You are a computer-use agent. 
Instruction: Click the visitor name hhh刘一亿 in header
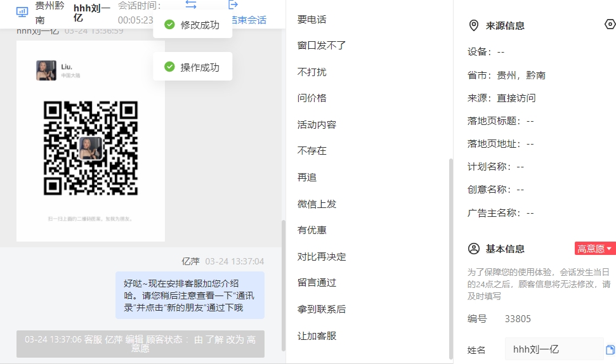[x=91, y=13]
